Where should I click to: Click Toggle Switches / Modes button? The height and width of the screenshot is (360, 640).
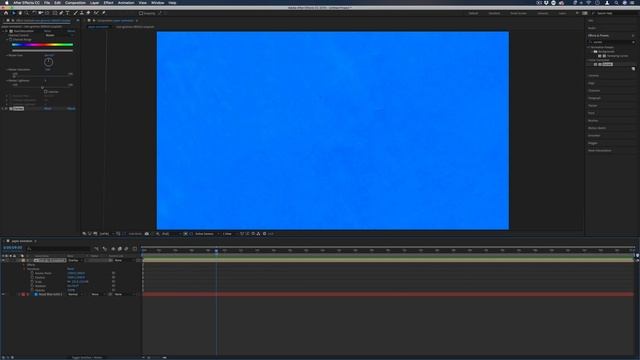[x=87, y=357]
